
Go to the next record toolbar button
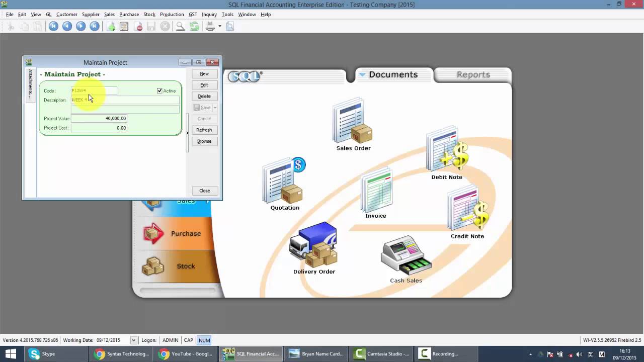tap(80, 27)
